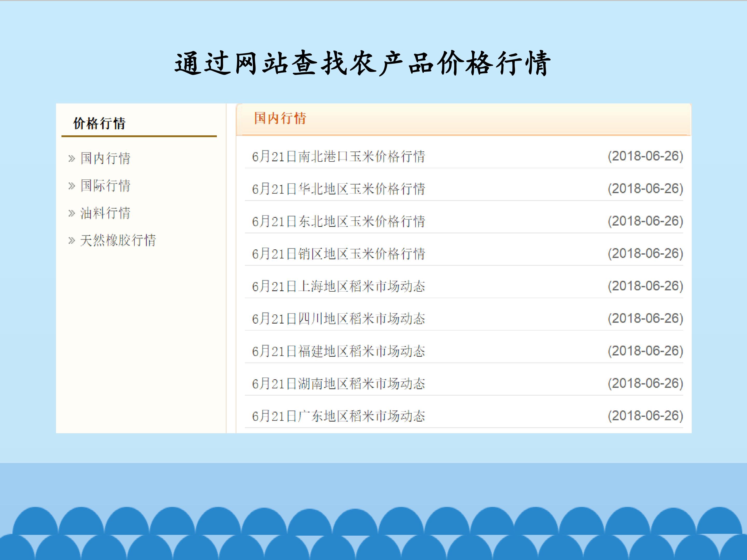Open 6月21日四川地区稻米市场动态 article
747x560 pixels.
click(338, 319)
